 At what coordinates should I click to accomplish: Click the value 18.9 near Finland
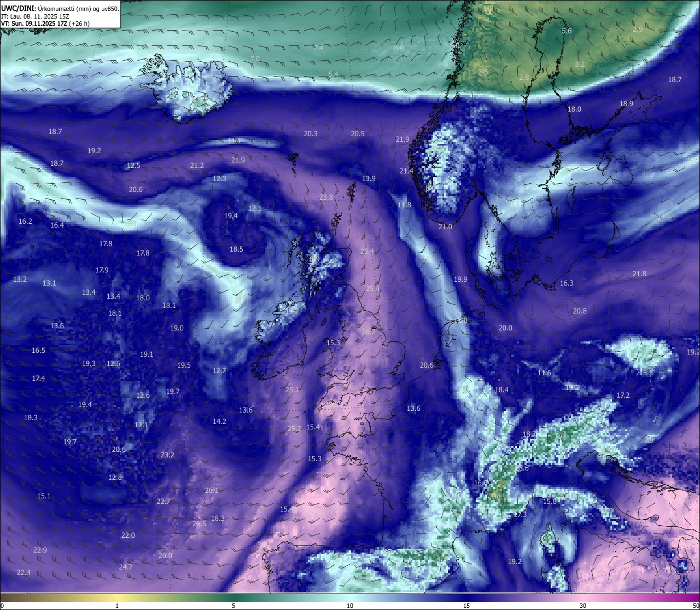626,103
